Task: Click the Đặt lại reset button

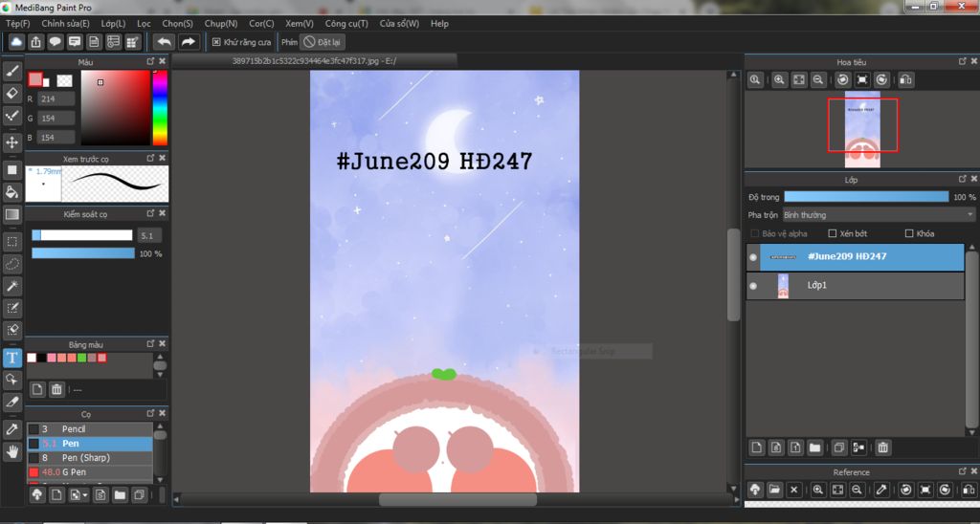Action: [323, 42]
